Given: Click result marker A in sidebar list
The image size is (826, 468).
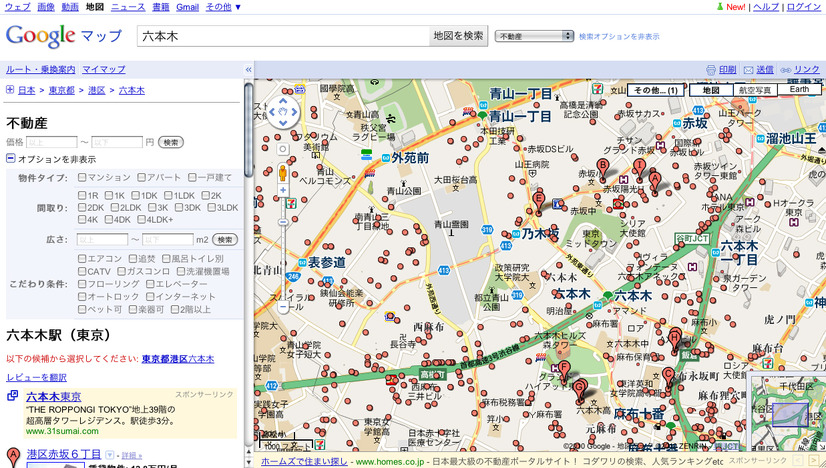Looking at the screenshot, I should [13, 456].
